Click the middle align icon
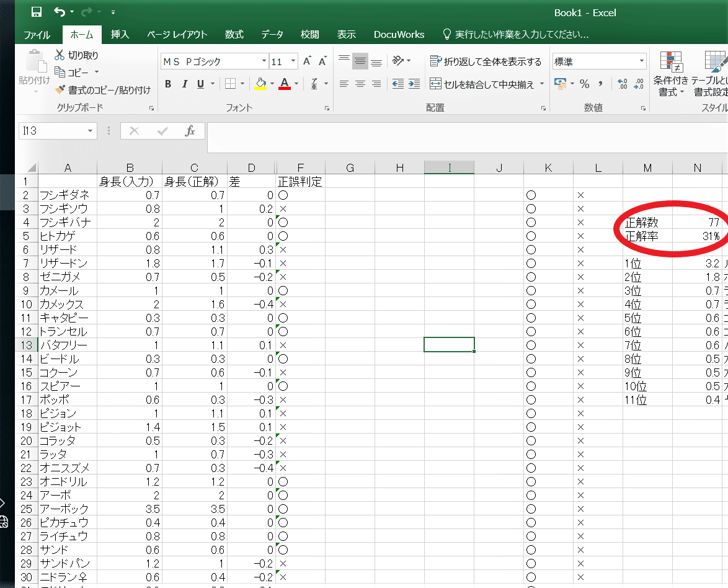 [x=360, y=61]
